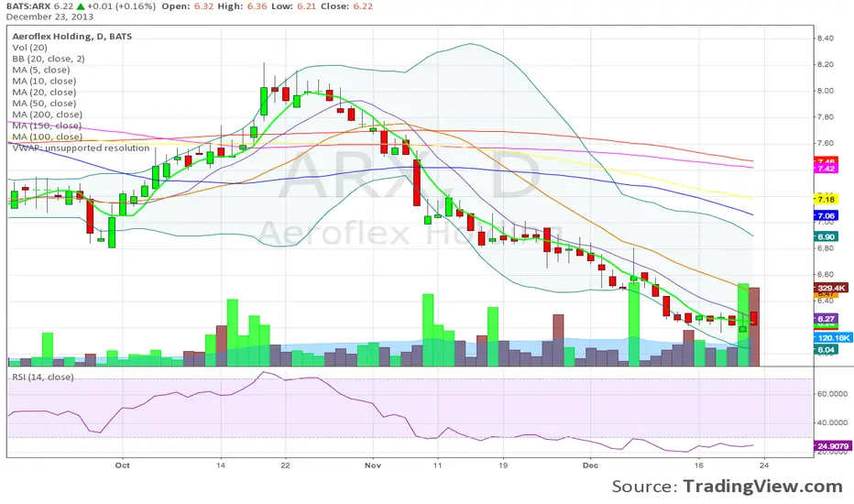Select the MA (50, close) legend entry
The image size is (854, 504).
click(44, 104)
